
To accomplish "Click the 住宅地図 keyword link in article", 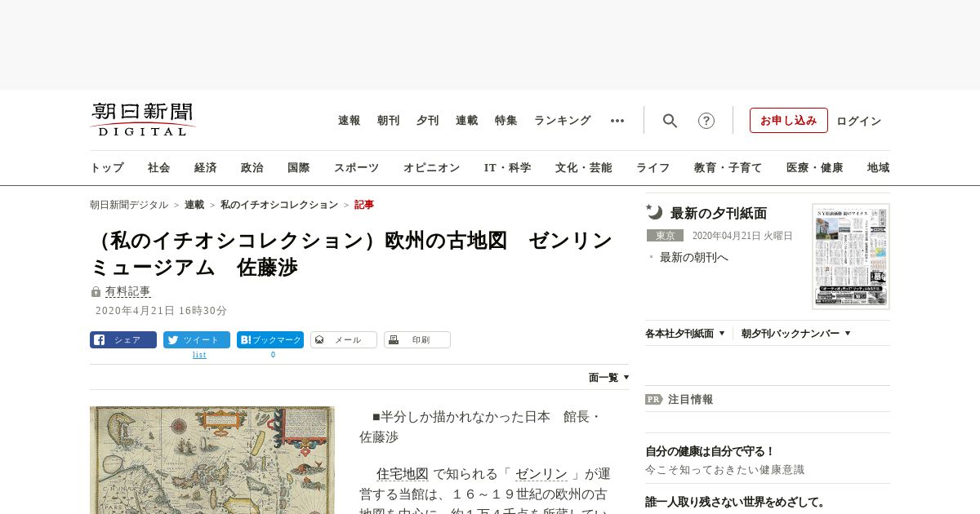I will 403,474.
